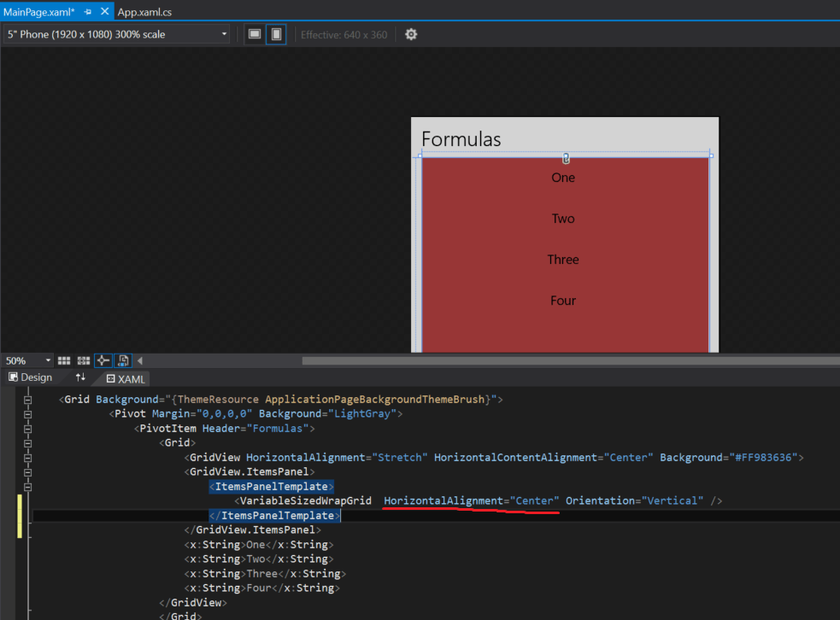
Task: Select landscape orientation preview icon
Action: point(254,34)
